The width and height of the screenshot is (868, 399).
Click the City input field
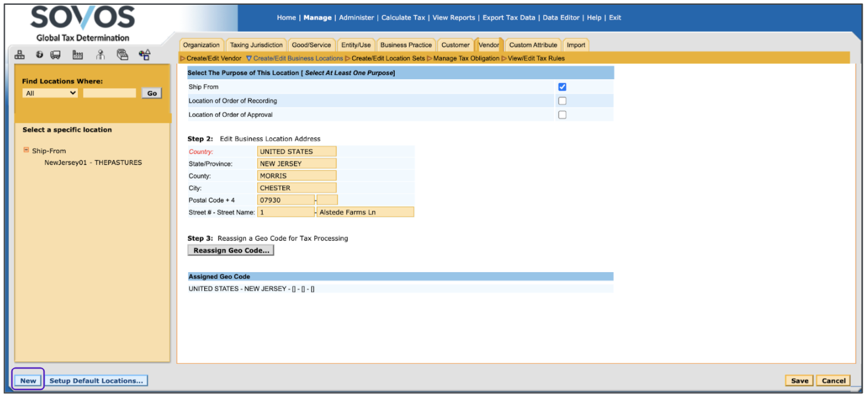296,188
